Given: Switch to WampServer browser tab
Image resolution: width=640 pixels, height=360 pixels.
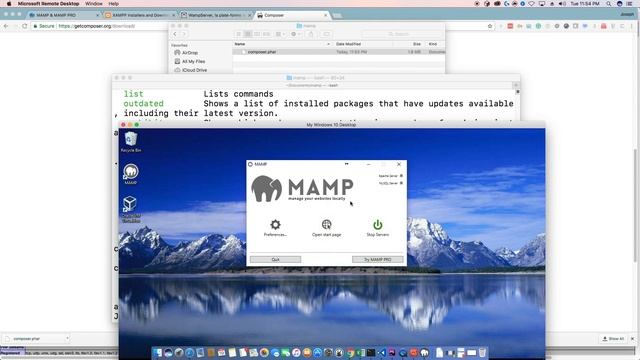Looking at the screenshot, I should [216, 15].
